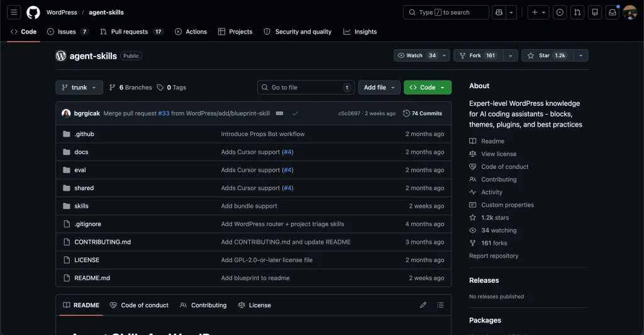Image resolution: width=644 pixels, height=335 pixels.
Task: Click the Type / to search box
Action: 446,13
